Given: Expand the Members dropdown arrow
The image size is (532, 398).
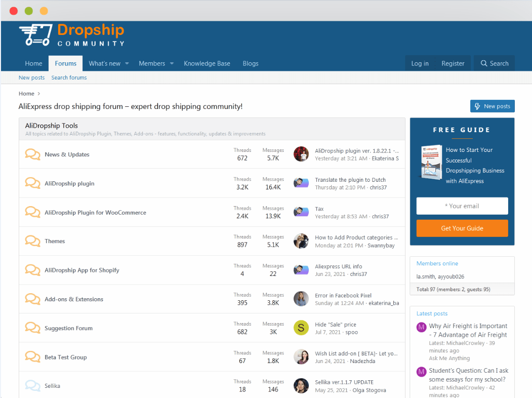Looking at the screenshot, I should 172,63.
